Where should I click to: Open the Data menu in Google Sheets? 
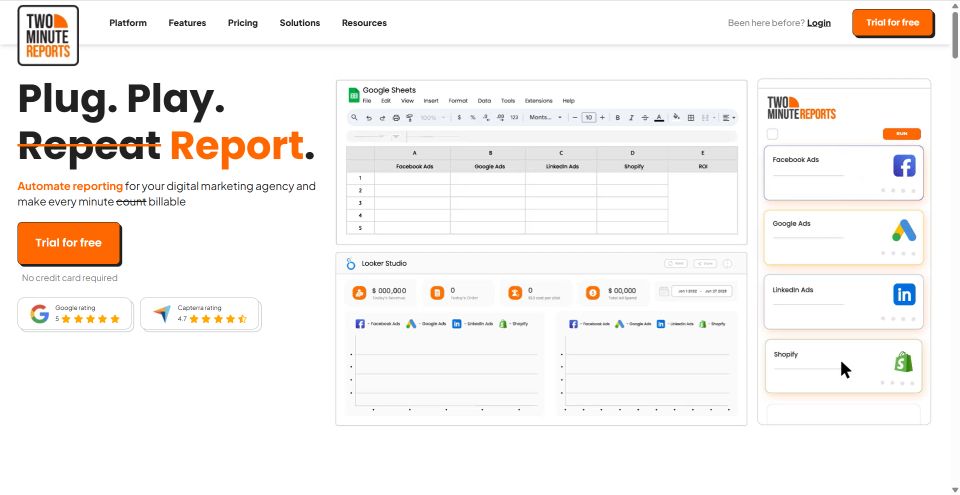click(x=484, y=101)
